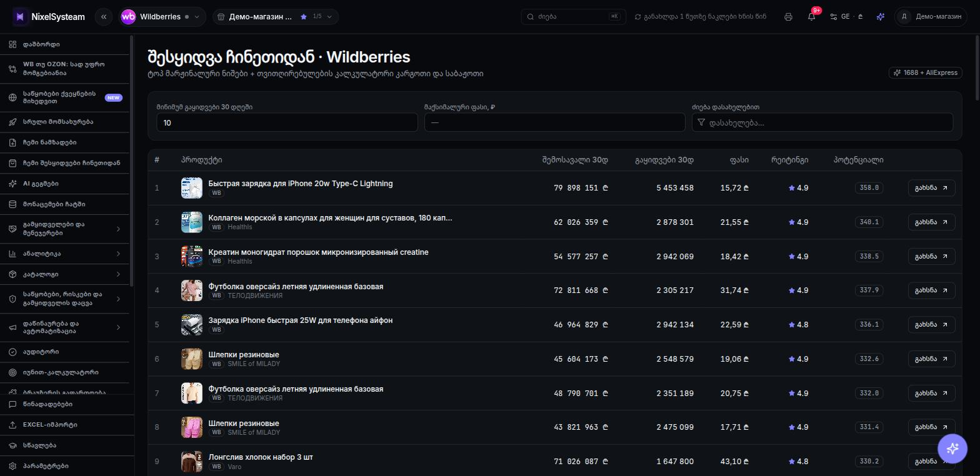The width and height of the screenshot is (980, 476).
Task: Click the gear icon at sidebar bottom
Action: [13, 466]
